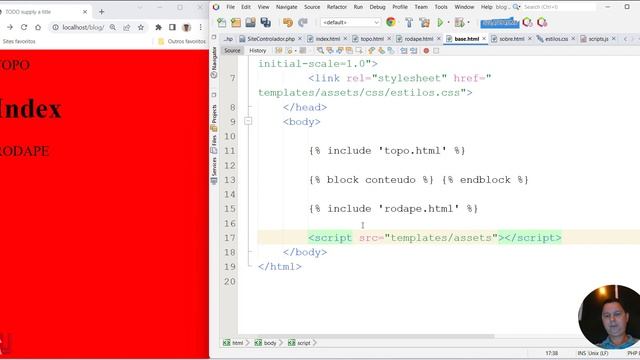This screenshot has width=640, height=360.
Task: Collapse the body tag fold at line 9
Action: click(x=248, y=121)
